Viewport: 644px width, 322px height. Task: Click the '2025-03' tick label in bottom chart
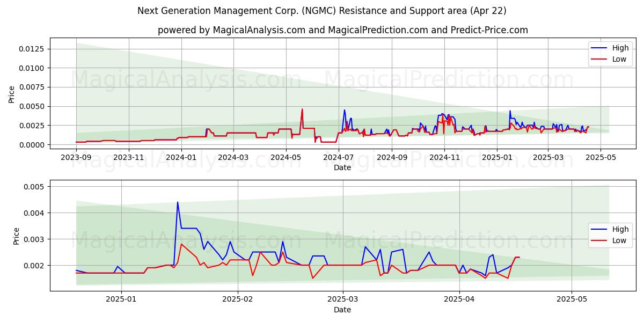pos(342,299)
